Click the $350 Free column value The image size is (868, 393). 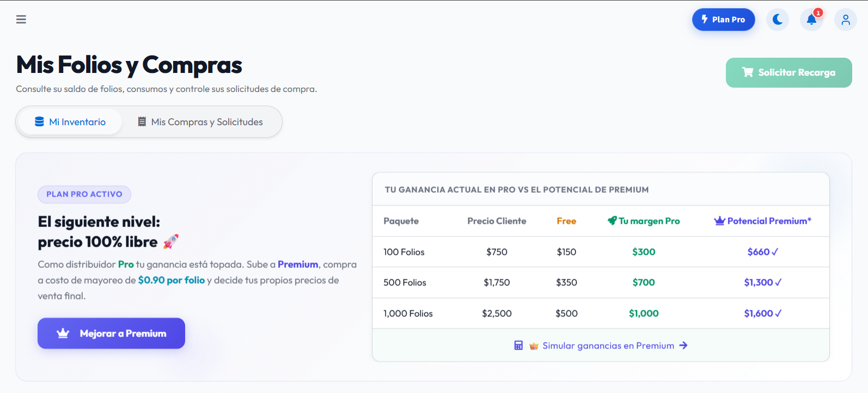click(x=566, y=283)
